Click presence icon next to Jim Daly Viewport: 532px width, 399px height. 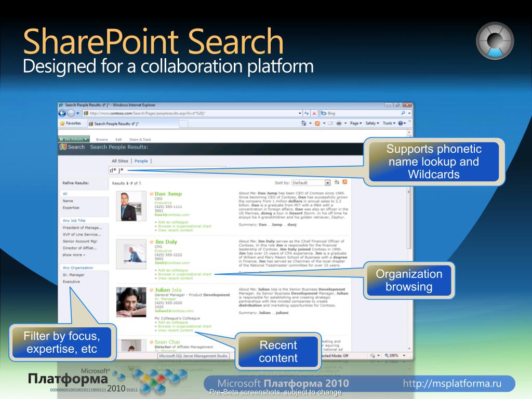(152, 242)
